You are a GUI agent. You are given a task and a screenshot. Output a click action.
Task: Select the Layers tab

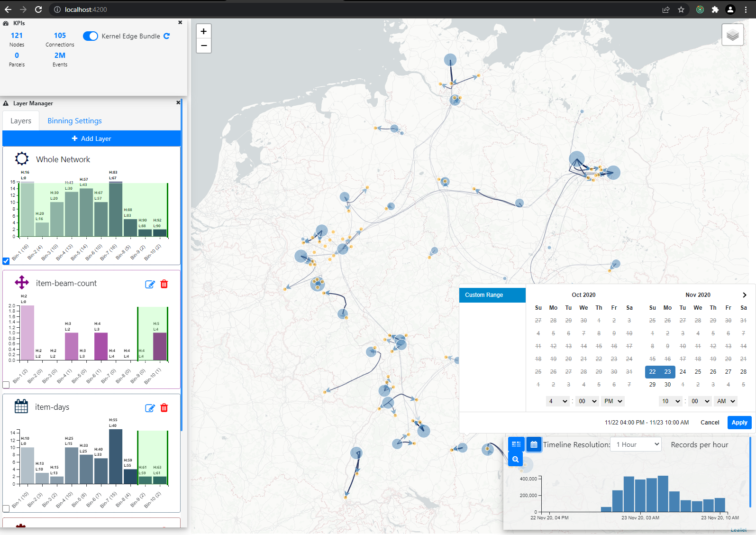tap(21, 121)
